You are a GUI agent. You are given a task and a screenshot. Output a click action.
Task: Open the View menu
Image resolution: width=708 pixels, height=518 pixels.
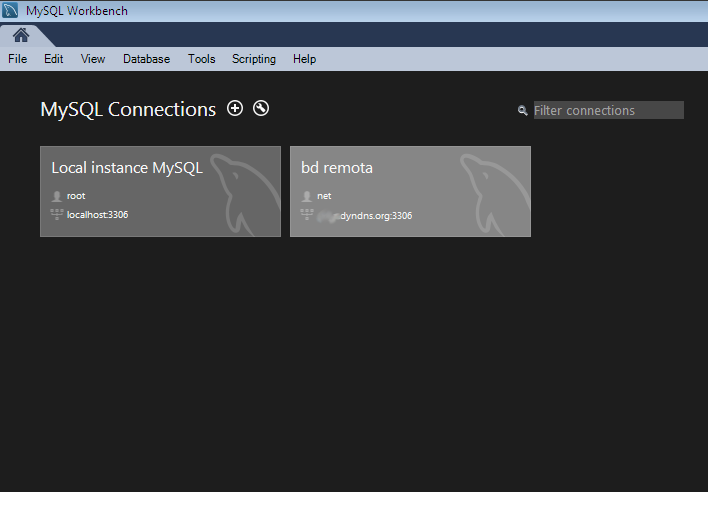coord(93,59)
